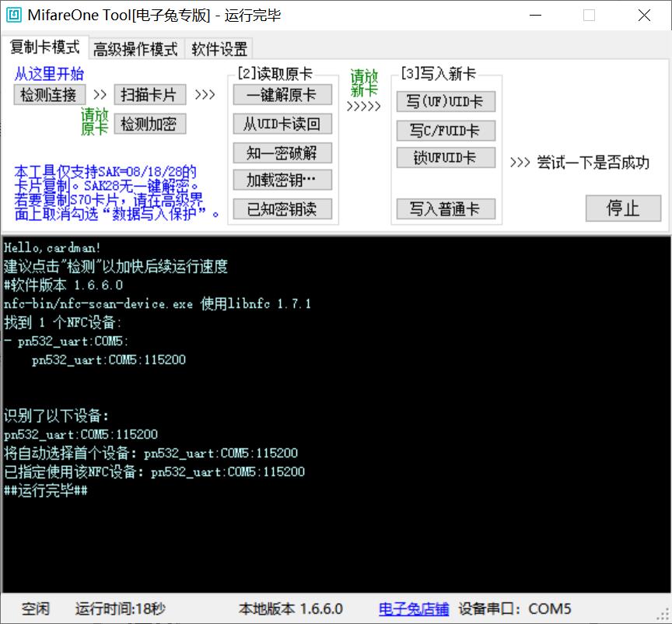This screenshot has width=672, height=624.
Task: Run 知一密破解 attack
Action: (x=282, y=152)
